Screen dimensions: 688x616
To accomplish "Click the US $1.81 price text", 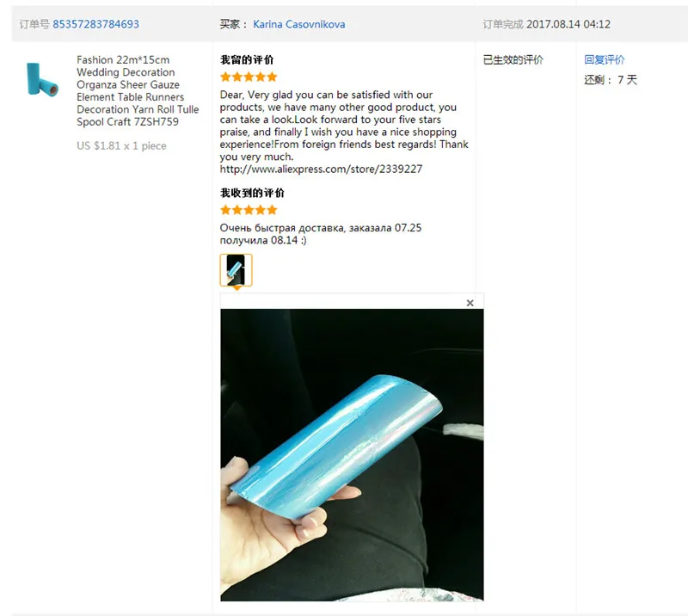I will click(121, 145).
